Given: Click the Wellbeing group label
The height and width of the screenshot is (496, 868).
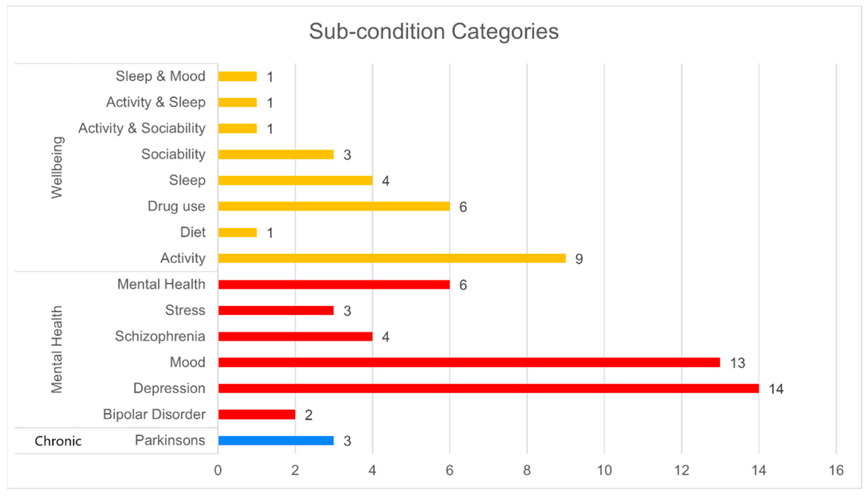Looking at the screenshot, I should [x=57, y=167].
